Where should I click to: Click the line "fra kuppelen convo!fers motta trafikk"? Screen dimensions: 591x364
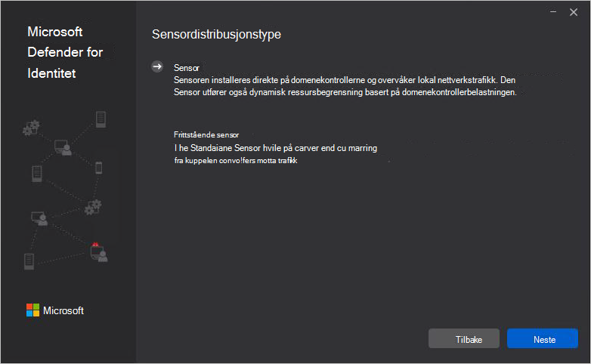click(236, 161)
